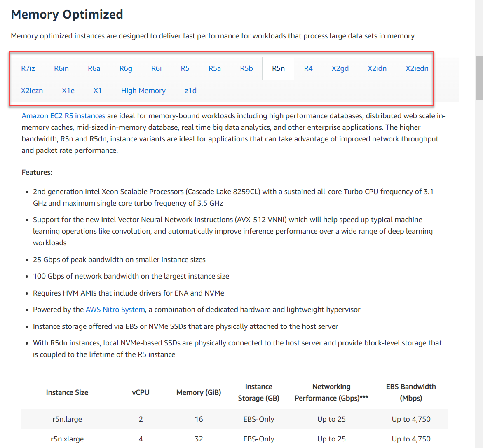This screenshot has height=448, width=483.
Task: Click the Memory Optimized heading
Action: pos(67,14)
